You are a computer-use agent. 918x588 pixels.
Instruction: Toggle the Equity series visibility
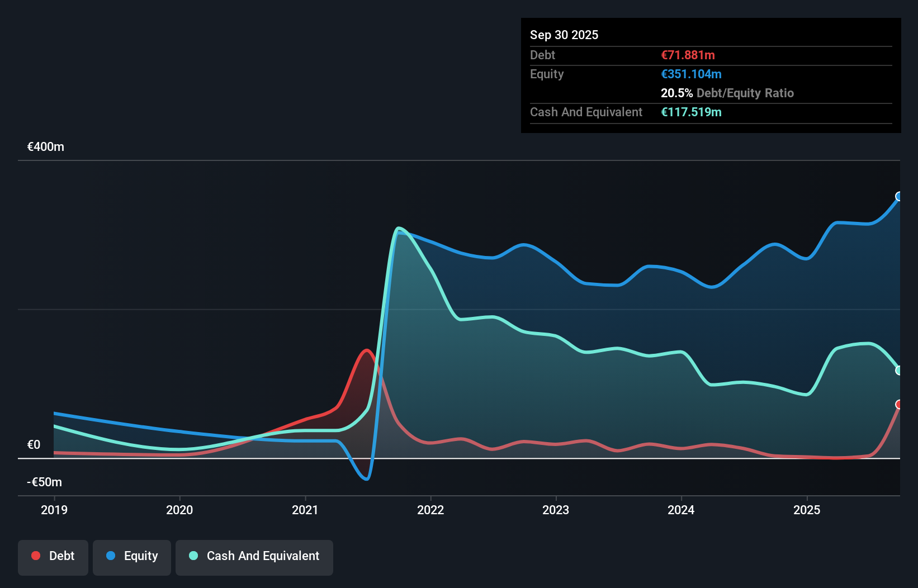131,557
